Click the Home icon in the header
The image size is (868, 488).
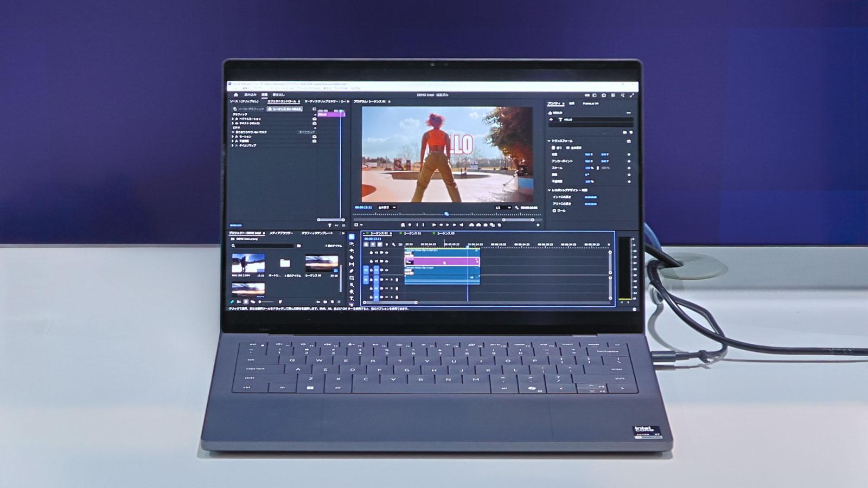(236, 95)
